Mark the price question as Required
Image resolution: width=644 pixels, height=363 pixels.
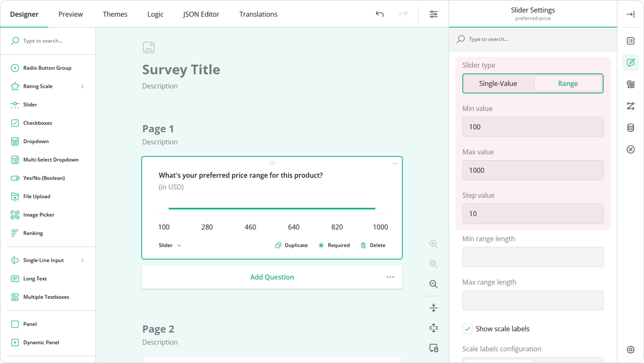tap(334, 245)
